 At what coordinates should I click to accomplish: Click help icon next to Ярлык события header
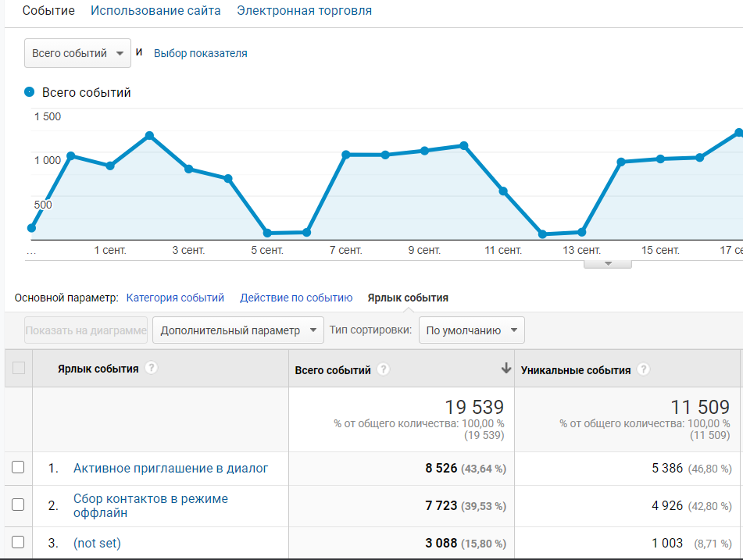coord(152,369)
